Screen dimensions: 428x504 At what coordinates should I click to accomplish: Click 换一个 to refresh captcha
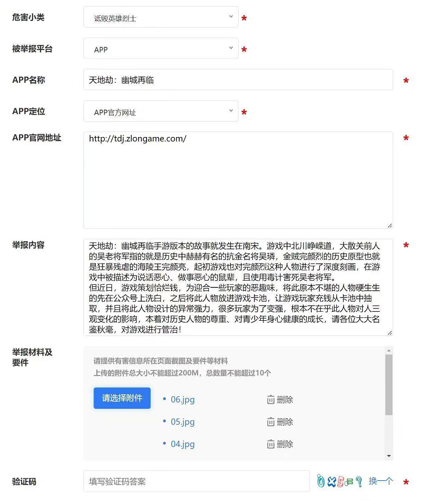pos(381,481)
